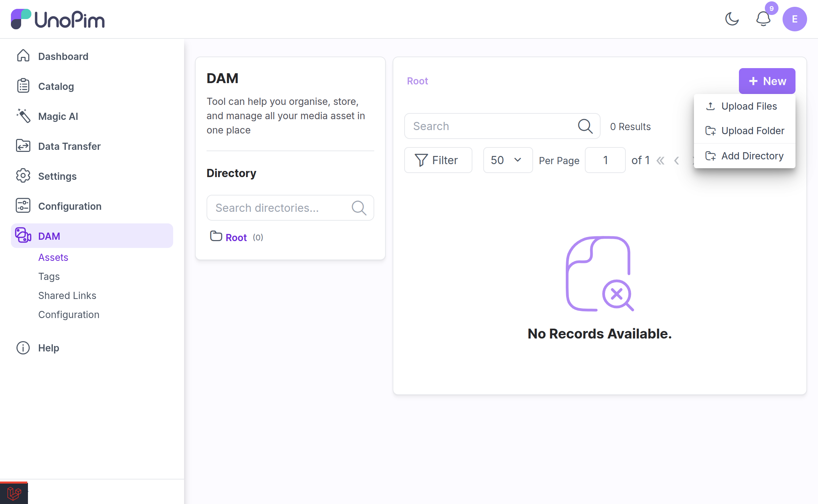Open the New button dropdown
Image resolution: width=818 pixels, height=504 pixels.
(x=767, y=81)
